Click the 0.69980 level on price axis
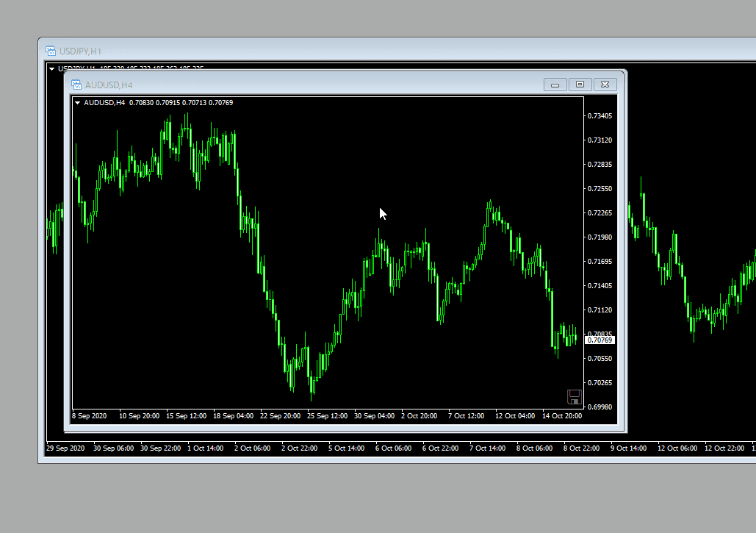Viewport: 756px width, 533px height. pyautogui.click(x=600, y=407)
